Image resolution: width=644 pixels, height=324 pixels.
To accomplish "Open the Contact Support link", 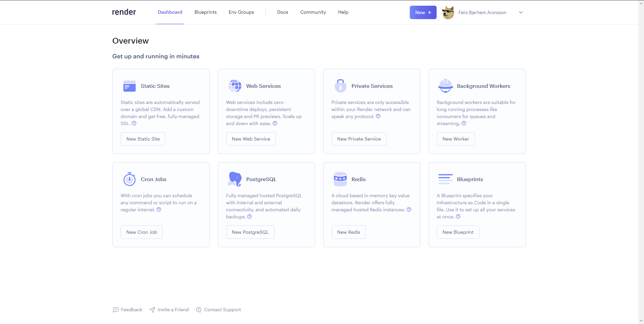I will click(x=222, y=310).
